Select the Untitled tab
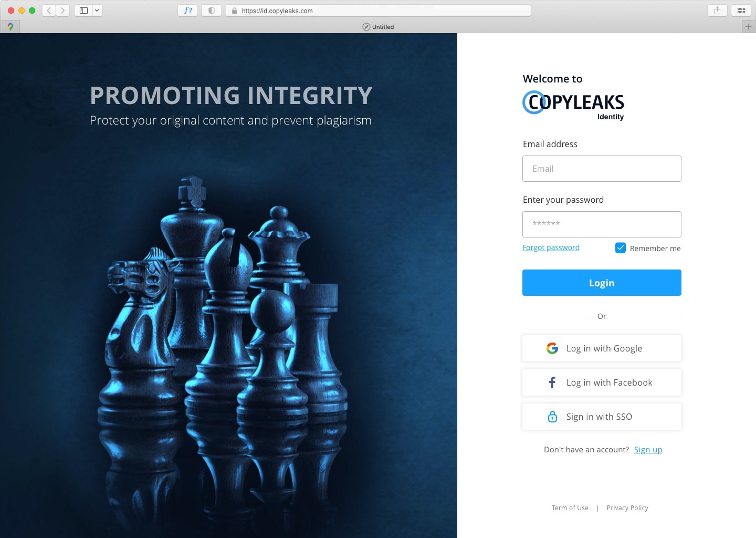This screenshot has height=538, width=756. pos(378,27)
